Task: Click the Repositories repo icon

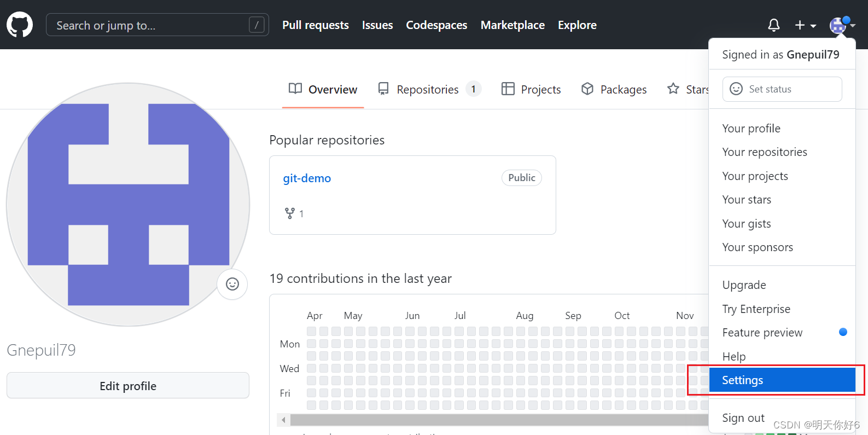Action: [383, 89]
